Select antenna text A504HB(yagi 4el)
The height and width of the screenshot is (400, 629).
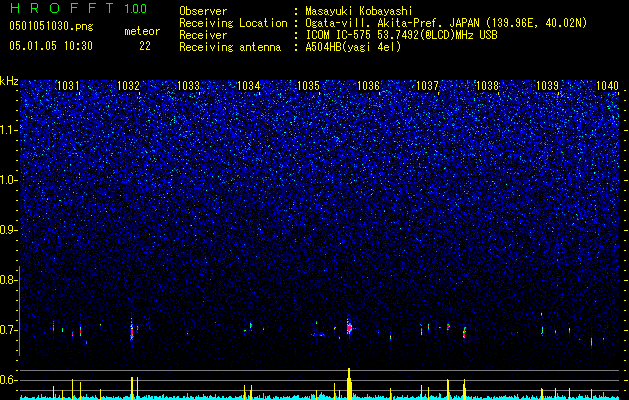click(353, 47)
